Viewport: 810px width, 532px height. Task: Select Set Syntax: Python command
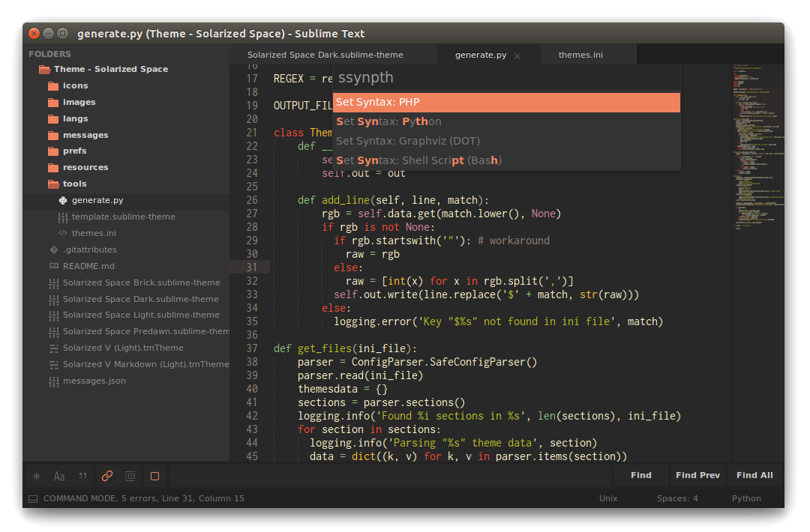pos(506,122)
